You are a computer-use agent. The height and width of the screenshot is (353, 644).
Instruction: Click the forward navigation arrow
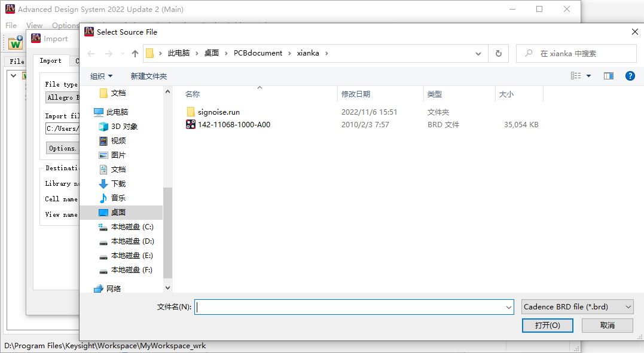[108, 53]
